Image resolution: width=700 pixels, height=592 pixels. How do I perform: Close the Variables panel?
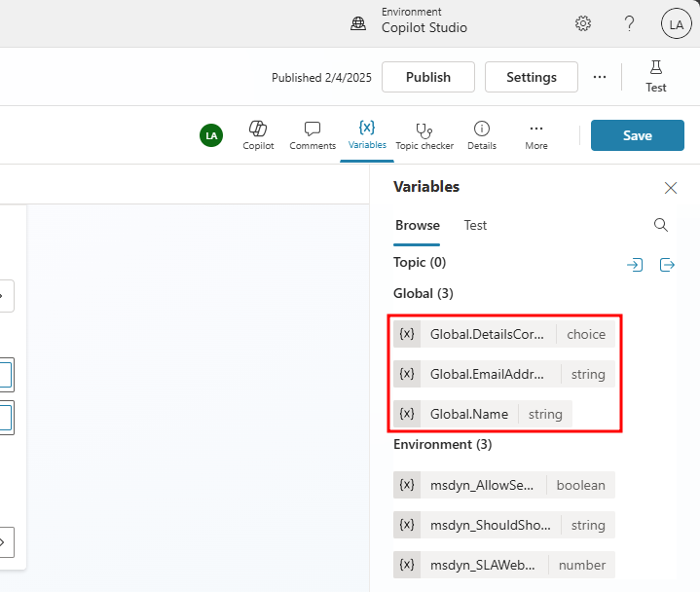[x=671, y=188]
